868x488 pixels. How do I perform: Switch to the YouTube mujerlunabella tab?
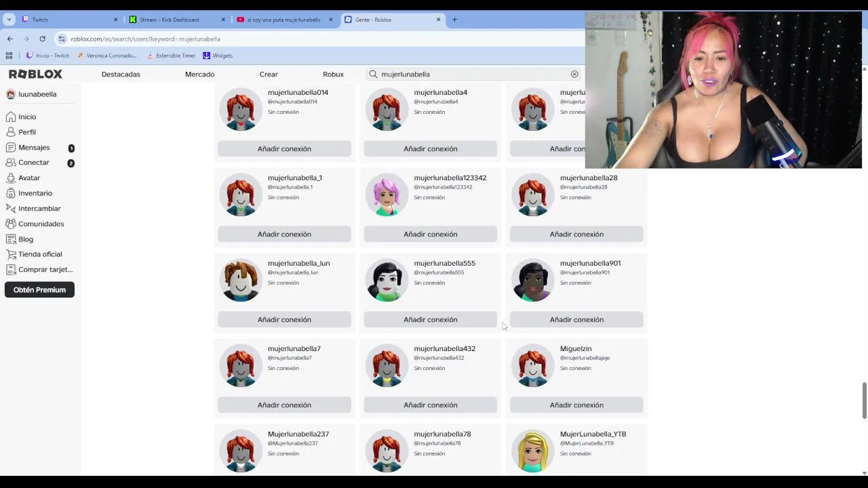point(285,20)
